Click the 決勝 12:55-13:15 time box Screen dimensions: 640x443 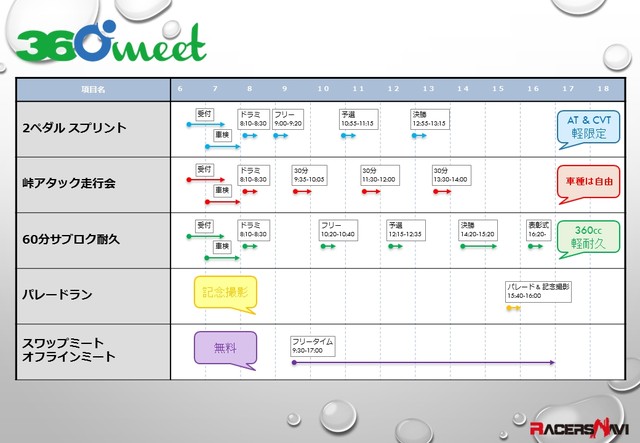click(x=429, y=119)
